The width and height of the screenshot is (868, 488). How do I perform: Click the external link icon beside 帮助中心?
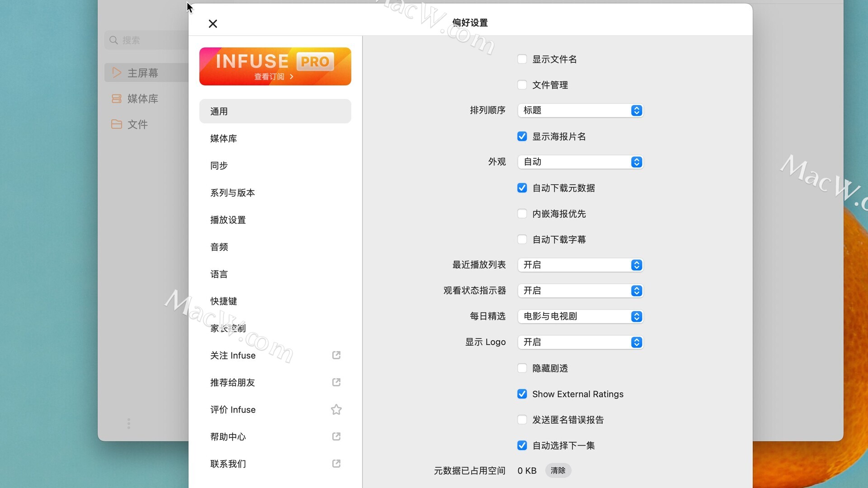(336, 436)
